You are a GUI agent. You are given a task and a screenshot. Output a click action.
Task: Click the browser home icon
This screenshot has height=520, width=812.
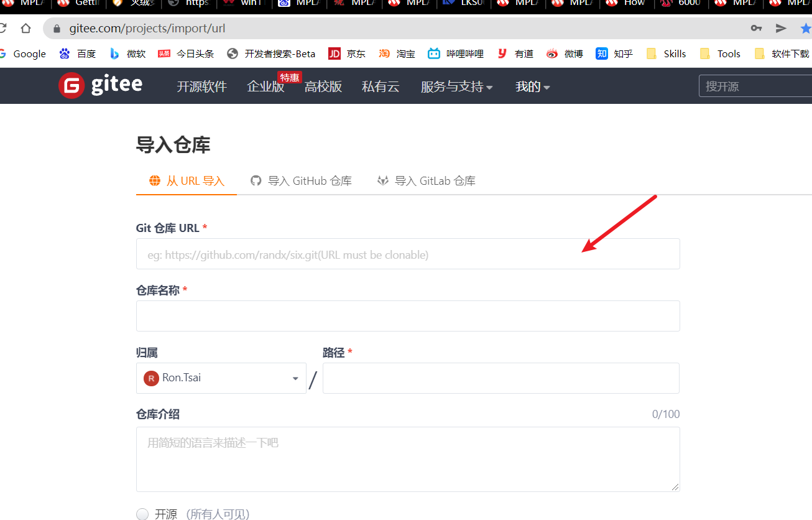(x=25, y=28)
